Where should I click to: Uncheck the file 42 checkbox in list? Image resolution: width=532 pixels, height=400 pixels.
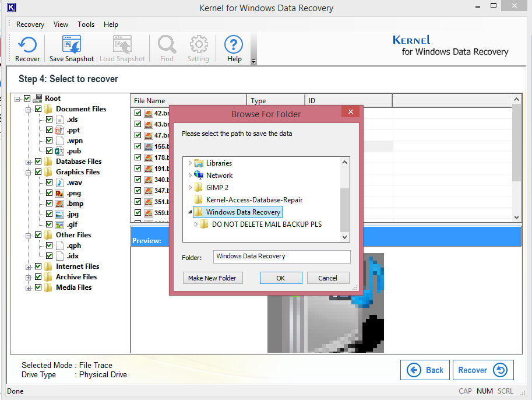[x=138, y=113]
